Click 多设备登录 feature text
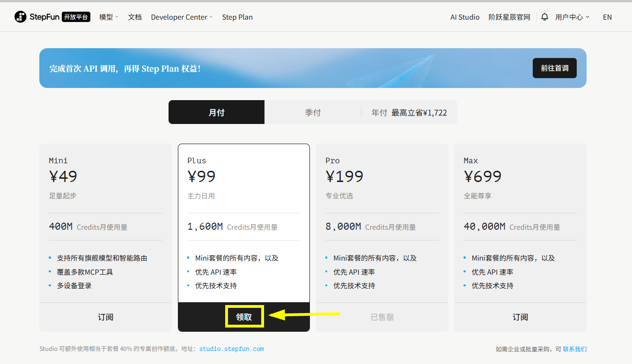The height and width of the screenshot is (364, 632). (74, 285)
